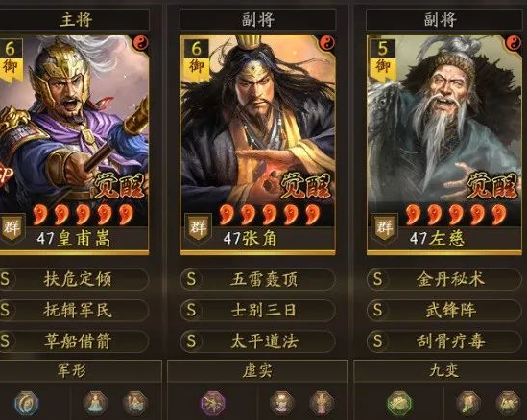Select the purple octagon icon under 虚实
This screenshot has width=527, height=420.
213,403
